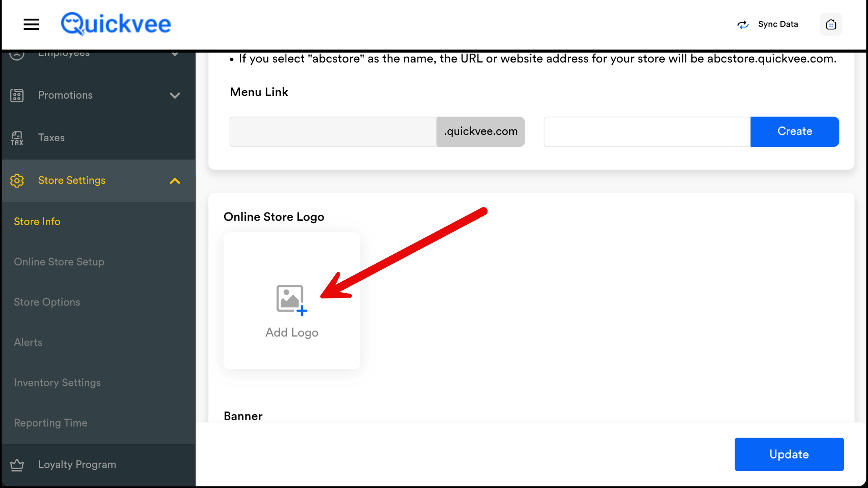The width and height of the screenshot is (868, 488).
Task: Expand the Employees menu chevron
Action: pos(175,54)
